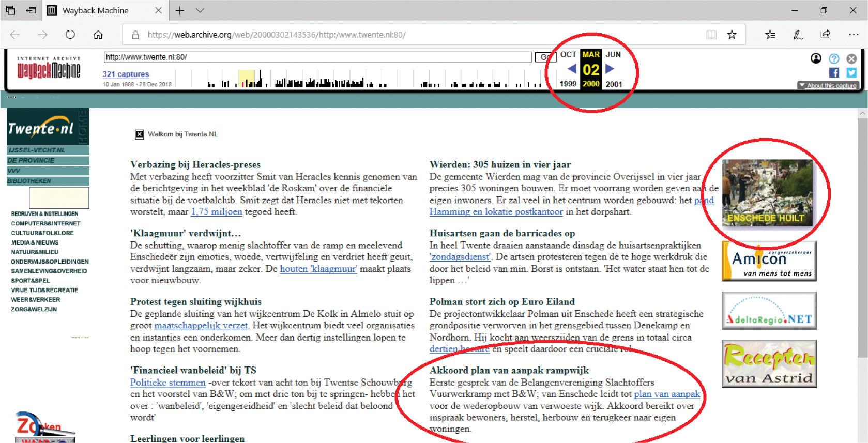
Task: Follow the 'maatschappelijk verzet' link
Action: 201,326
